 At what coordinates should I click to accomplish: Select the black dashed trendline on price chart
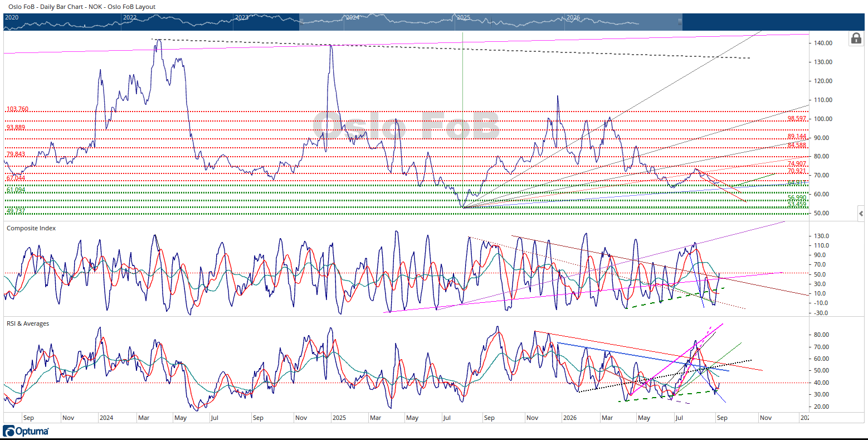tap(451, 48)
